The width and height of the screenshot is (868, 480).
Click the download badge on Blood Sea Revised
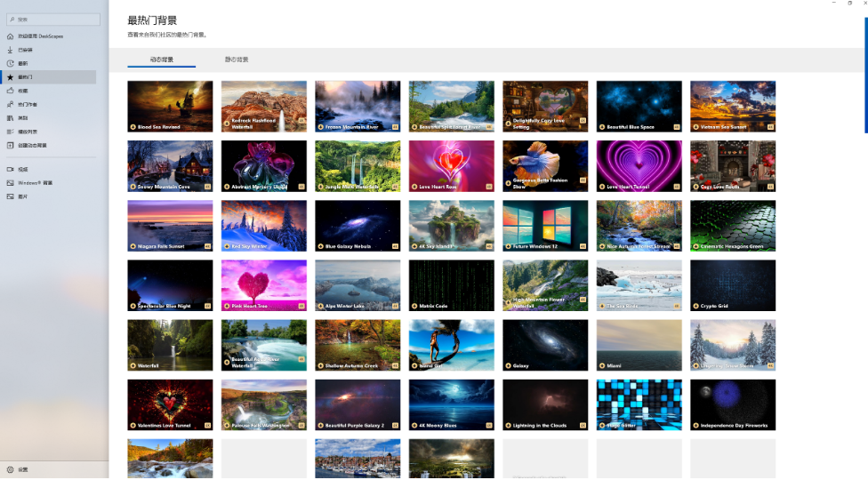133,126
